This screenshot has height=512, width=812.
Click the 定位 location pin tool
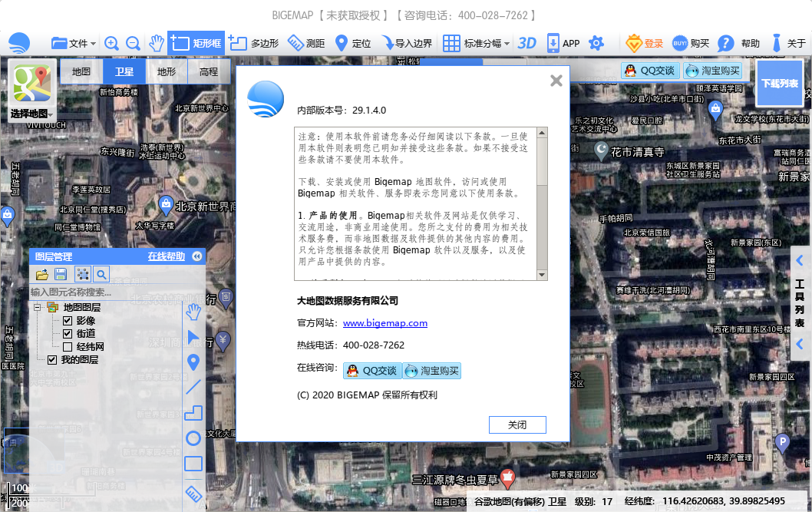352,44
